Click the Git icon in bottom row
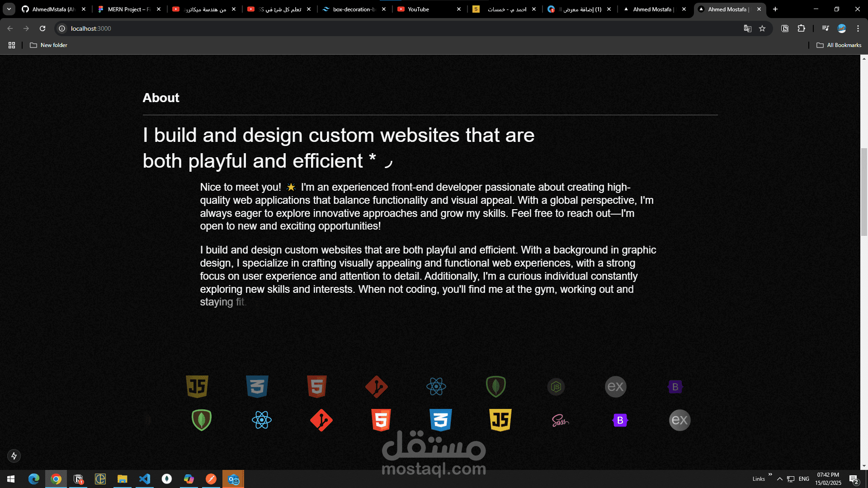868x488 pixels. click(321, 420)
